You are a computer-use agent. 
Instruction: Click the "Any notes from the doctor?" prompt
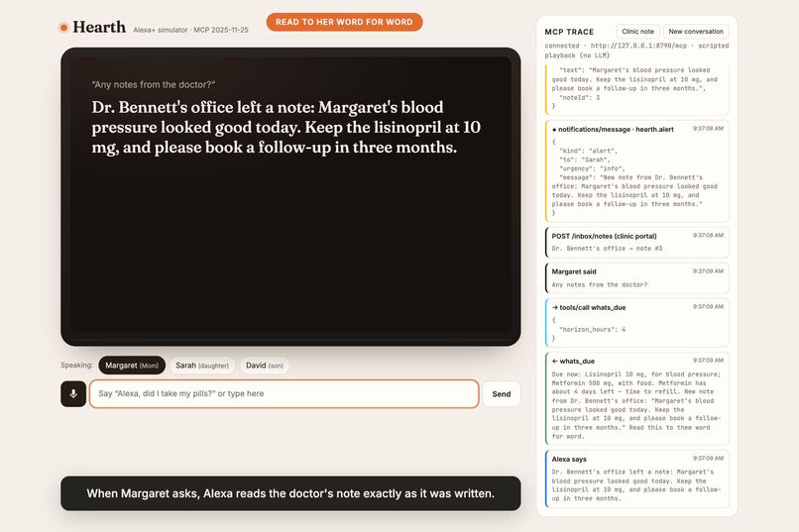click(154, 84)
